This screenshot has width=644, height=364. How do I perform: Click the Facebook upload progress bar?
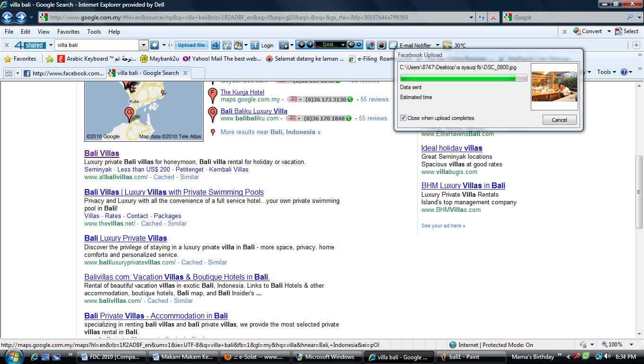464,78
